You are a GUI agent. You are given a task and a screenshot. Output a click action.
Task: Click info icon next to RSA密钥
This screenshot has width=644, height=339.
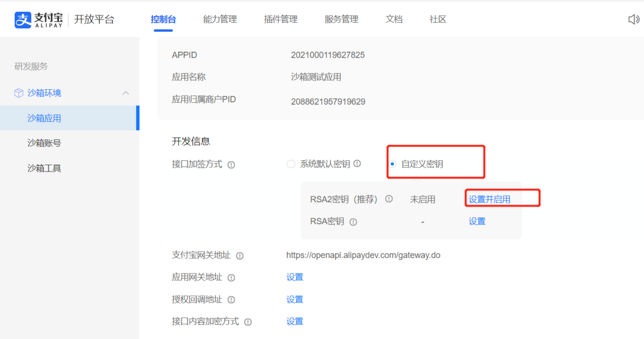point(353,222)
